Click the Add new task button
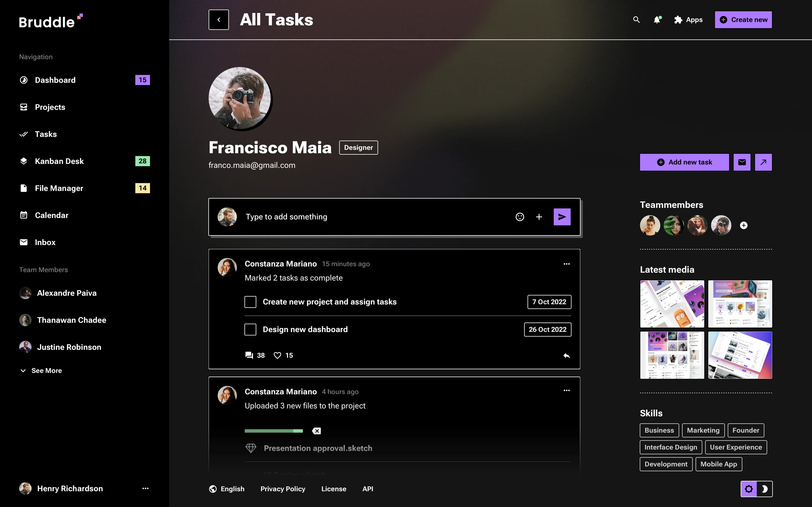This screenshot has height=507, width=812. (684, 162)
